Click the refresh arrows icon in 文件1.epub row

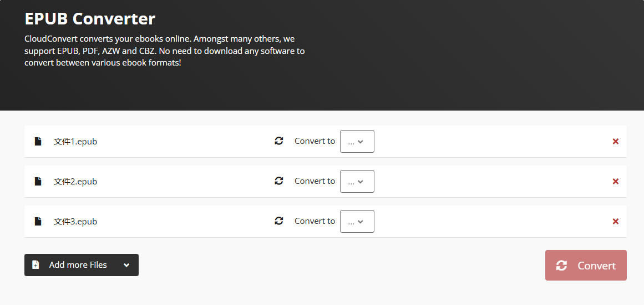click(x=279, y=141)
